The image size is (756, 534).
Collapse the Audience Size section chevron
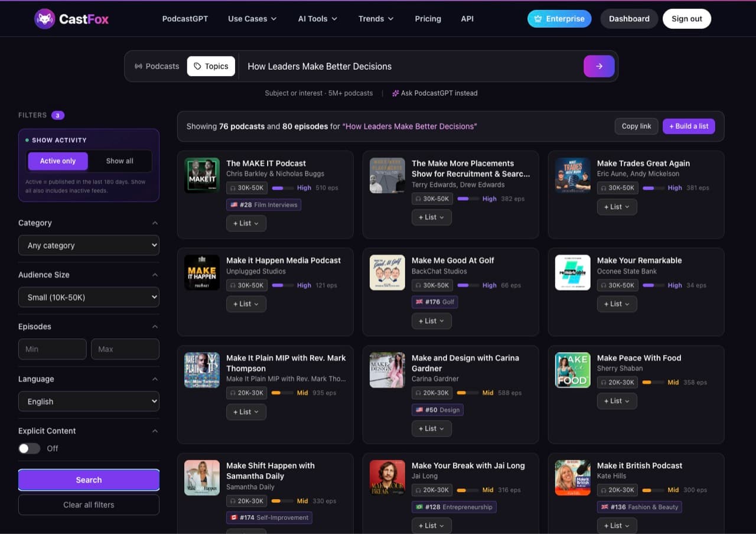click(x=155, y=275)
